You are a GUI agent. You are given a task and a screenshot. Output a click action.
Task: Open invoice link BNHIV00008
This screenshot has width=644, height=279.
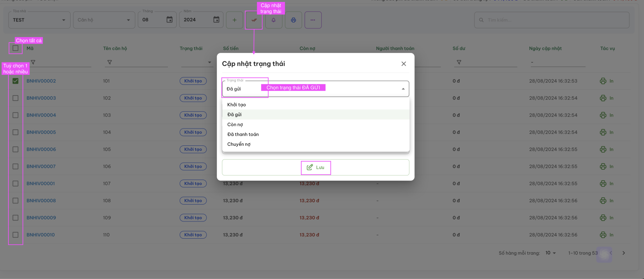coord(41,201)
